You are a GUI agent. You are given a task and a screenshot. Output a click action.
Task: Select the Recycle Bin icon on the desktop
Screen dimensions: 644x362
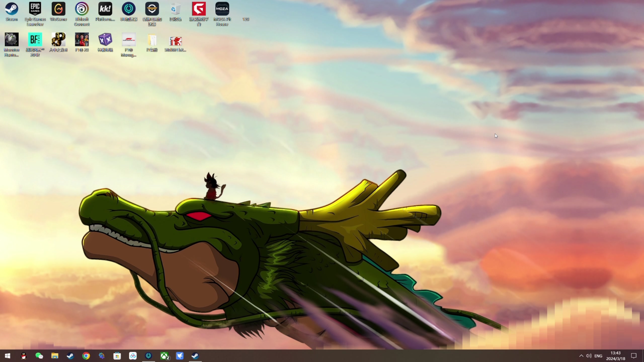point(175,9)
